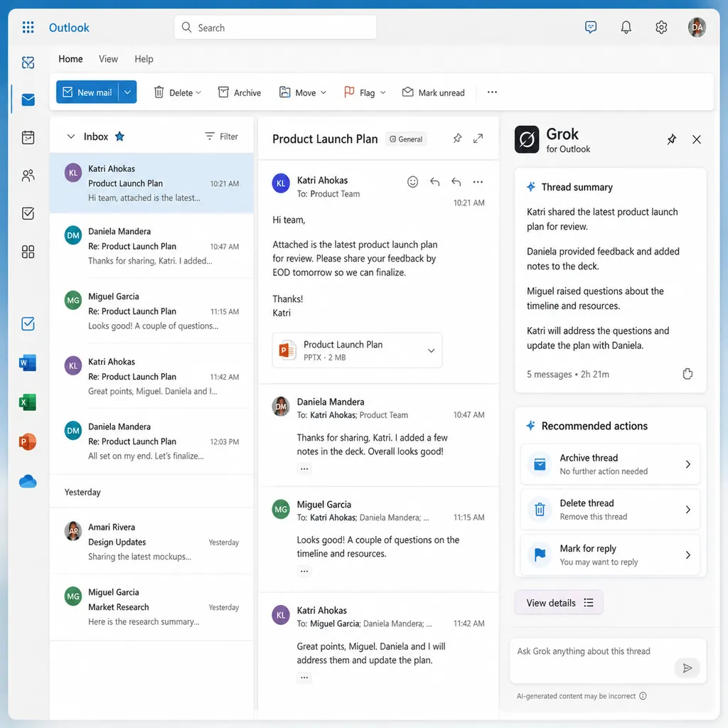
Task: Expand the reading pane to full view
Action: [478, 139]
